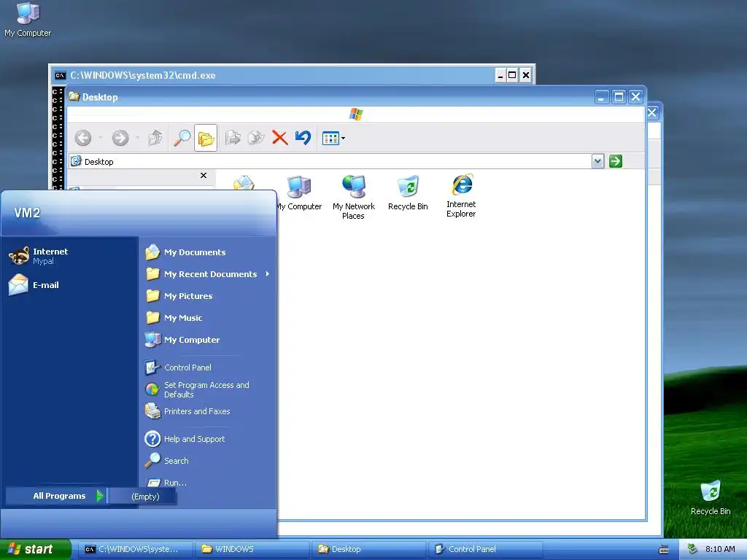
Task: Click the on-screen keyboard tray icon
Action: [664, 550]
